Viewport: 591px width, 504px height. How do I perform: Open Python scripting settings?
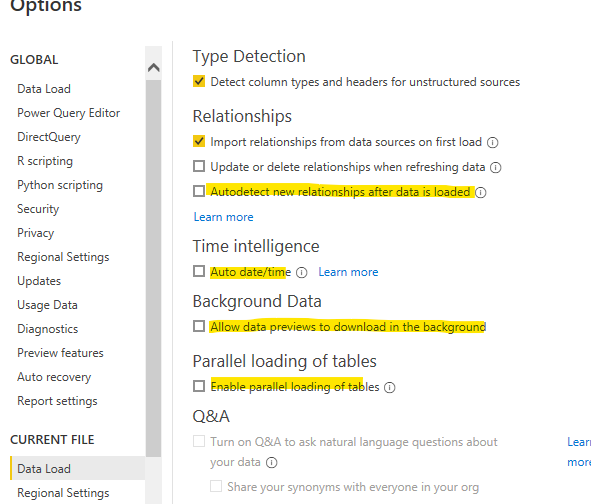pos(60,185)
